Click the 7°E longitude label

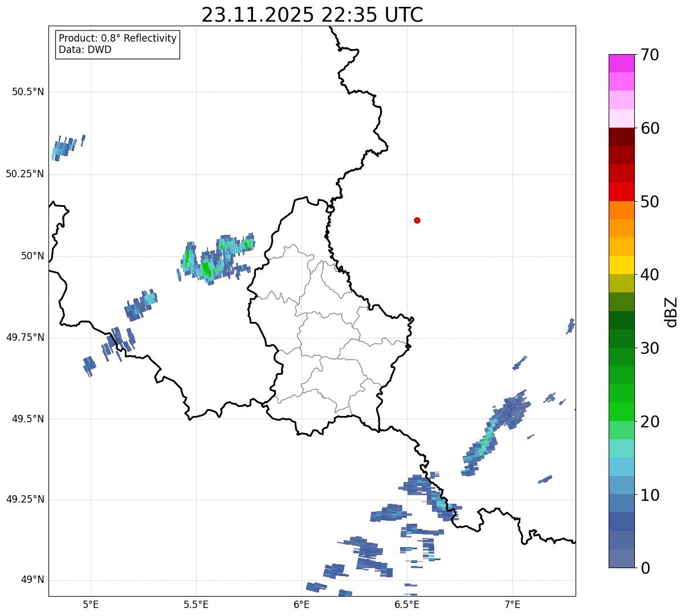pos(512,604)
